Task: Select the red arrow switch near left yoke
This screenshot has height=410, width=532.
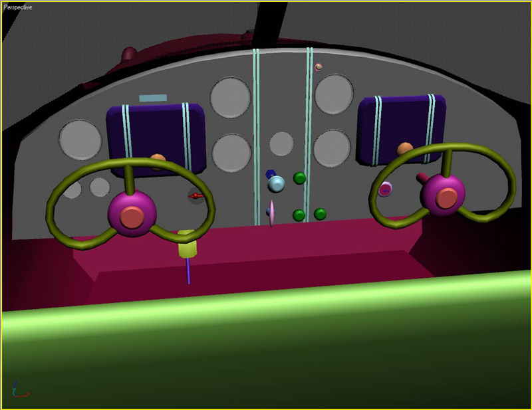Action: click(x=196, y=195)
